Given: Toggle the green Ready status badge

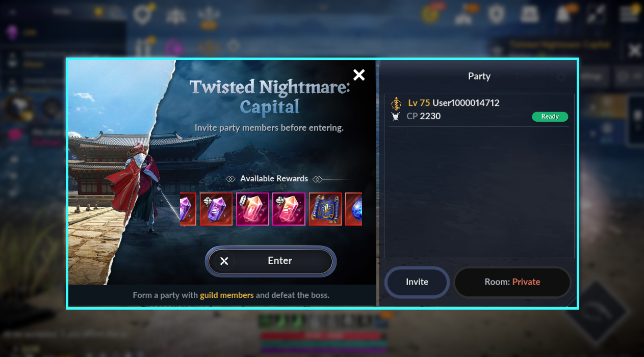Looking at the screenshot, I should click(550, 117).
